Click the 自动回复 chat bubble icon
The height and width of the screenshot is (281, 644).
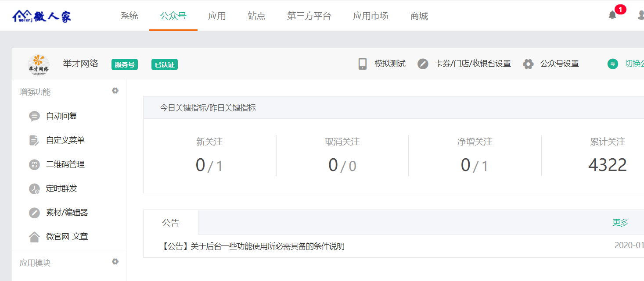tap(34, 116)
